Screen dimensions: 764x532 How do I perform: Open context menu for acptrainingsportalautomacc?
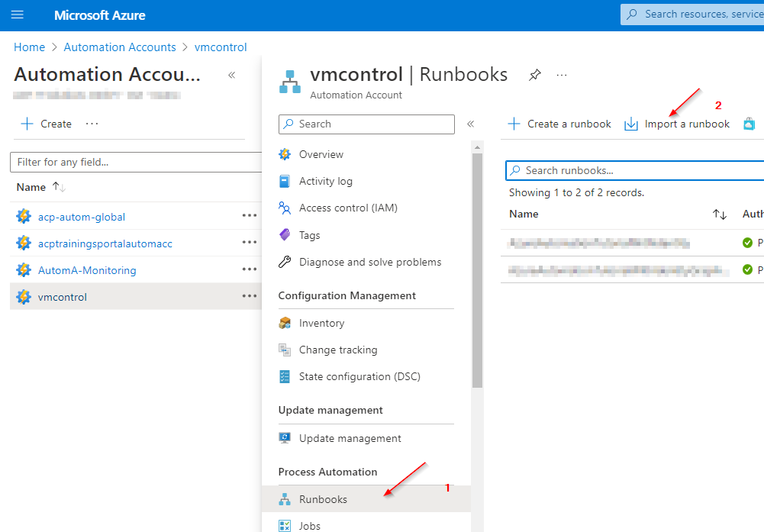(x=250, y=242)
